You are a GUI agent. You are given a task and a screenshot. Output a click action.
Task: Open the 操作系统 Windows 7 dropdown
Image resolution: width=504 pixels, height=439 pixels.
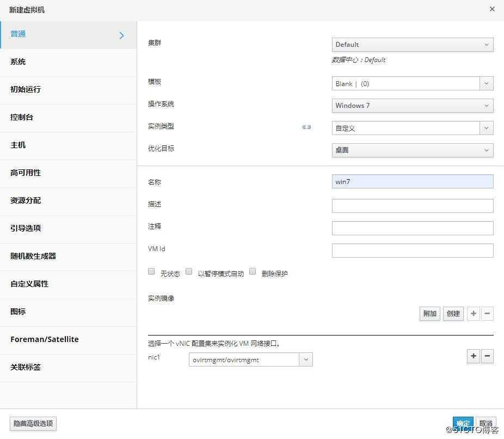point(413,106)
